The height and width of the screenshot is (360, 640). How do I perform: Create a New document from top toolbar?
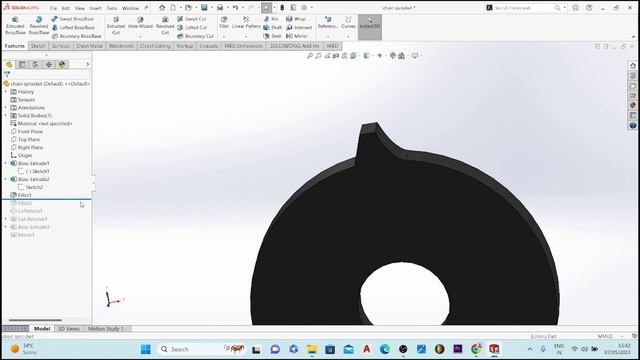(173, 8)
